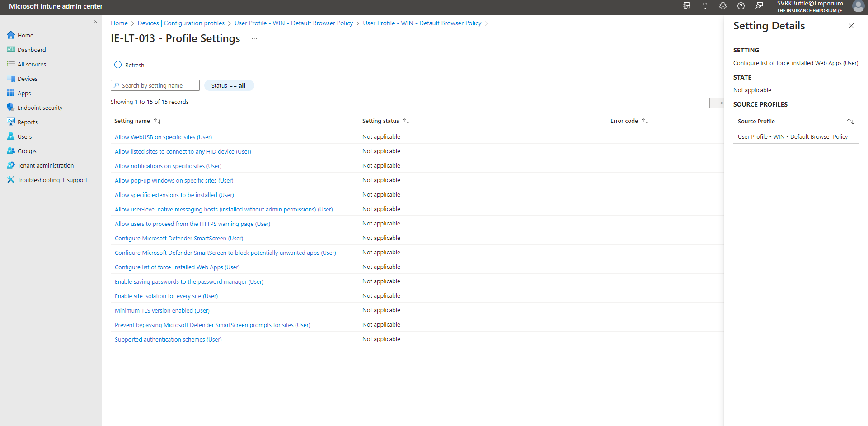This screenshot has height=426, width=868.
Task: Click the Reports icon in sidebar
Action: (x=11, y=122)
